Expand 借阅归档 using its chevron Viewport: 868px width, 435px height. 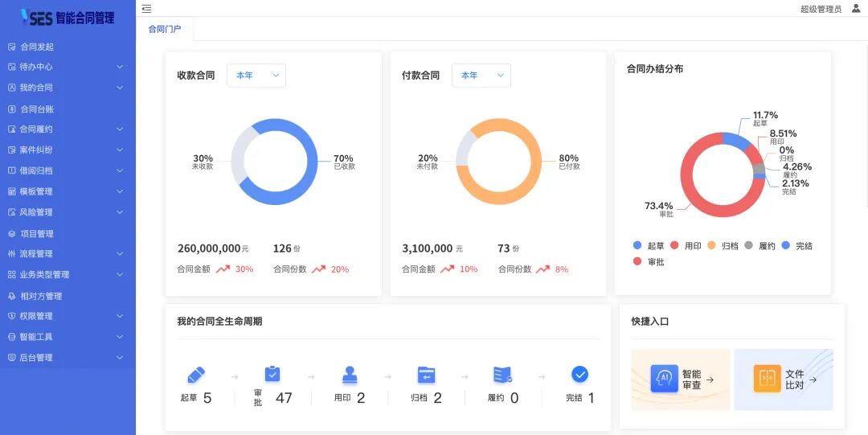(120, 170)
